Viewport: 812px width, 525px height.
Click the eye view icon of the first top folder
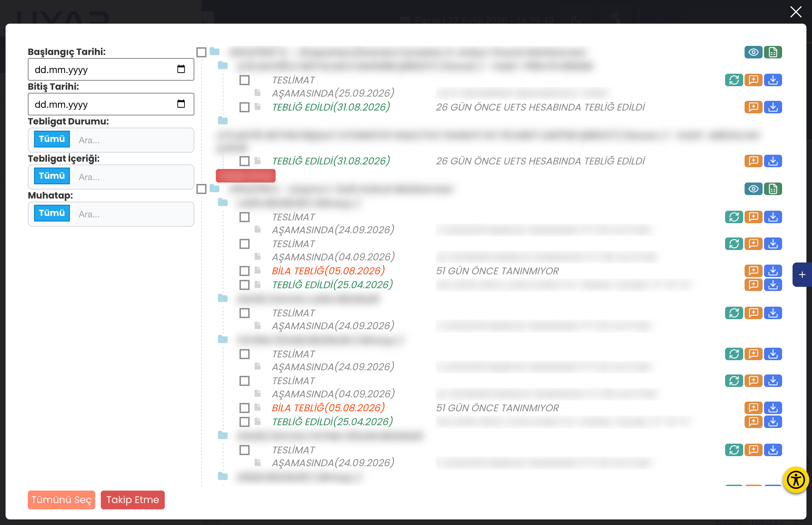tap(753, 52)
